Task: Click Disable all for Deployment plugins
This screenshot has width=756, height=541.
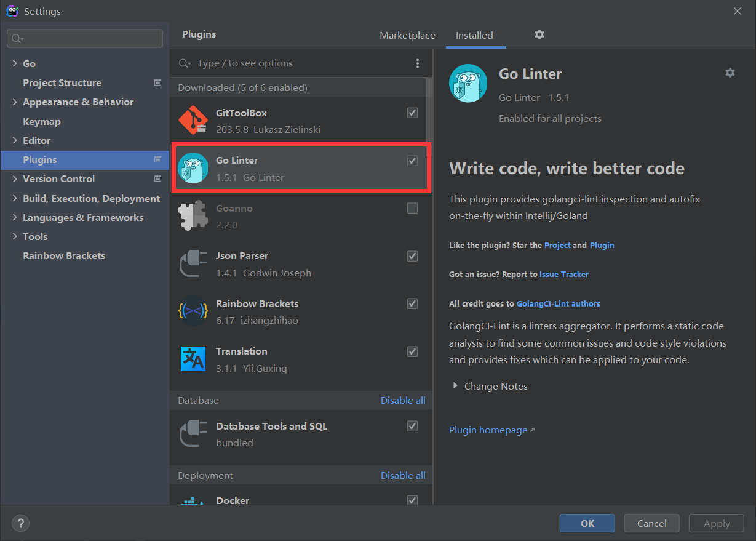Action: (x=403, y=475)
